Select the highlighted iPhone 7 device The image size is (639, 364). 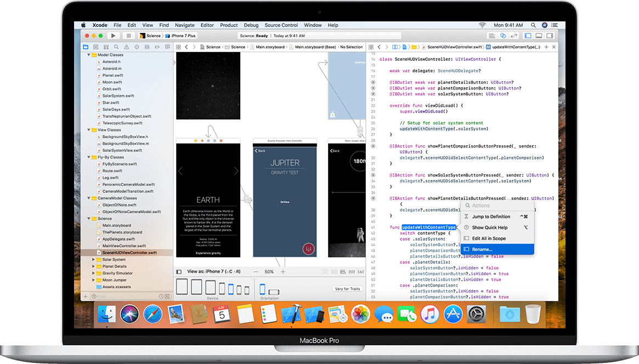coord(231,289)
